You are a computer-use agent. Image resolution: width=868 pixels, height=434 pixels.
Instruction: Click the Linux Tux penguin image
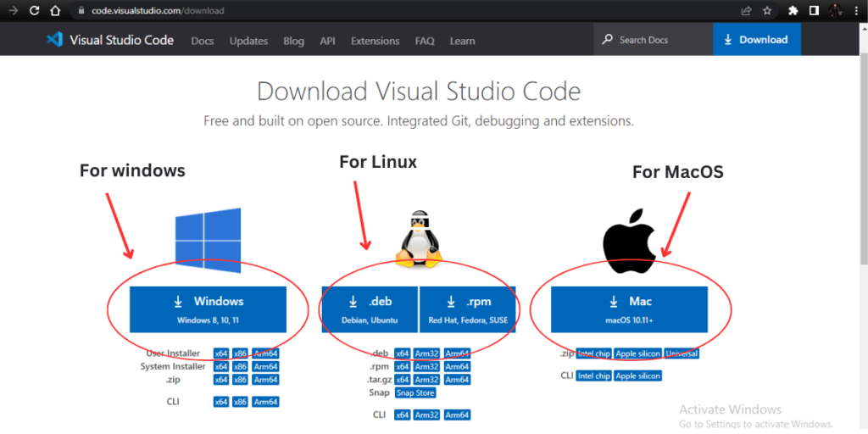(419, 242)
